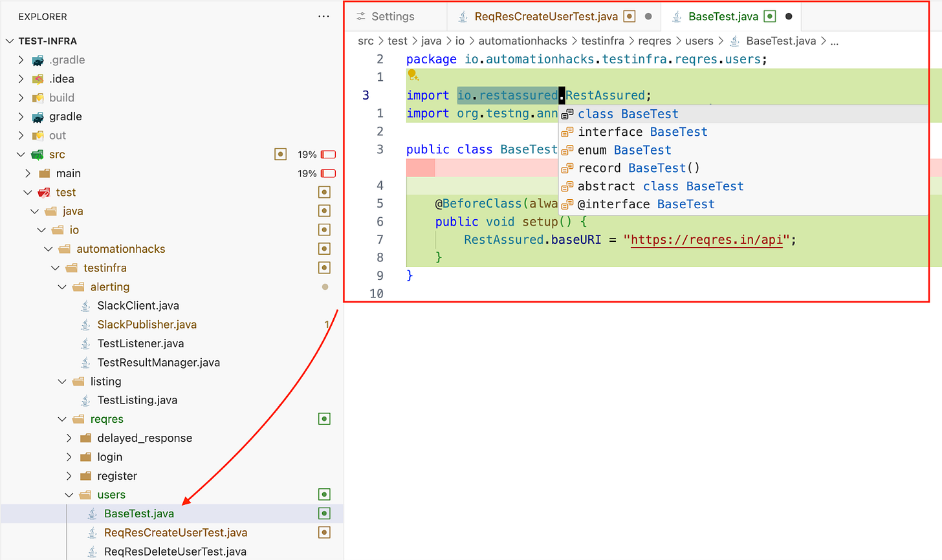
Task: Click the green coverage square next to reqres
Action: point(324,418)
